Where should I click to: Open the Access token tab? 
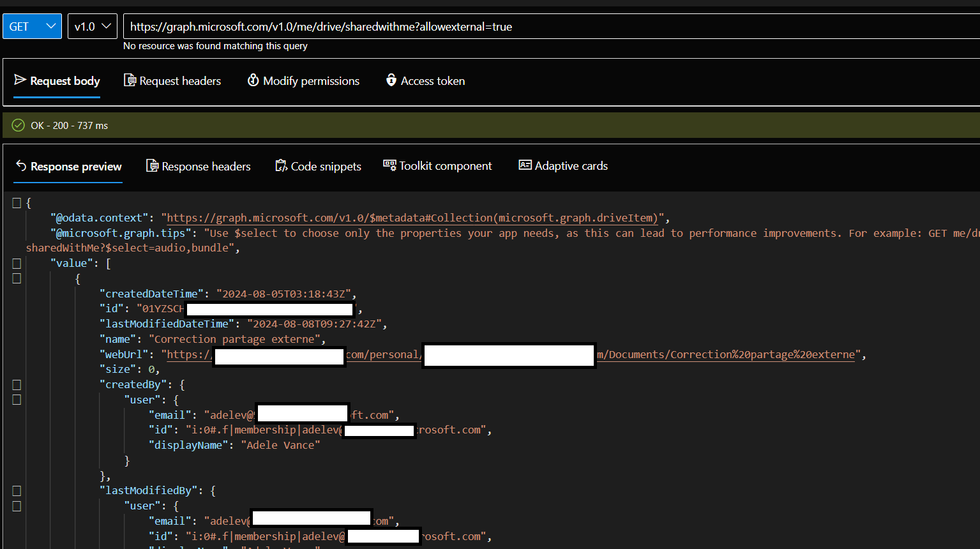[425, 81]
